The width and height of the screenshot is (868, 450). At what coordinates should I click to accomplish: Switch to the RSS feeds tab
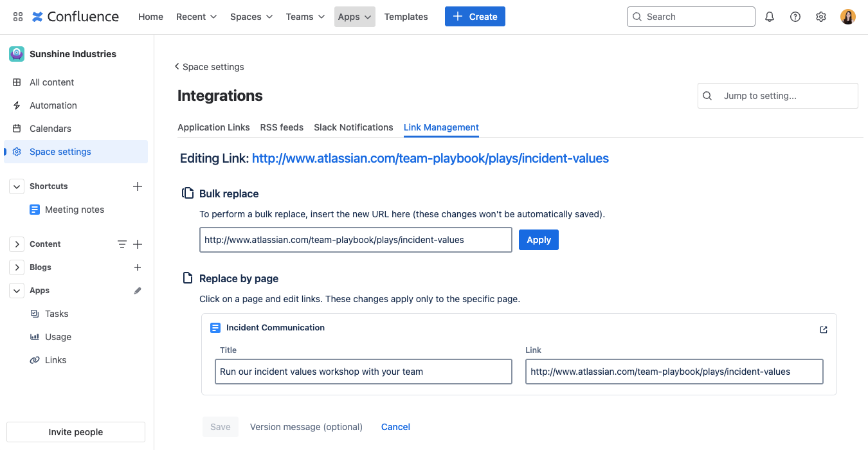click(282, 127)
